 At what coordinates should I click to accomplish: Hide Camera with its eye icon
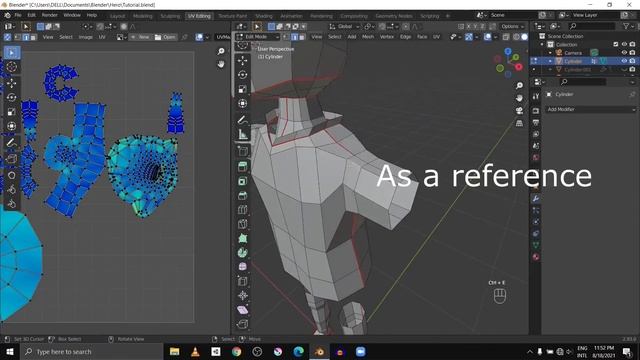624,53
